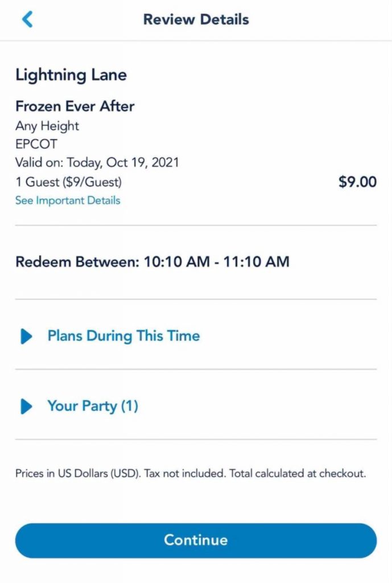Select the Any Height requirement text
The width and height of the screenshot is (392, 583).
47,126
